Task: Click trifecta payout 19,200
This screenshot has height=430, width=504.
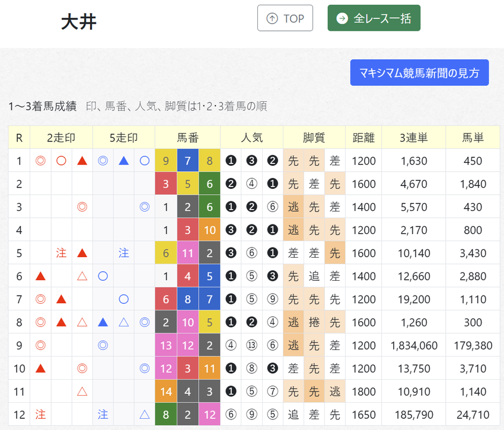Action: tap(414, 299)
